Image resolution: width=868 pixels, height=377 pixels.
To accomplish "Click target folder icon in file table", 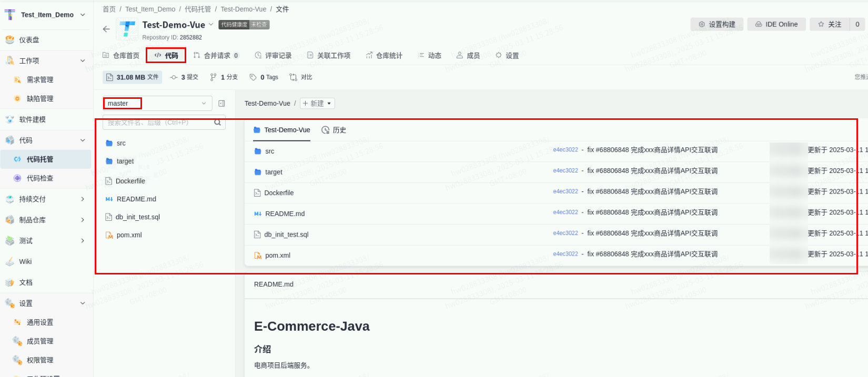I will (258, 172).
